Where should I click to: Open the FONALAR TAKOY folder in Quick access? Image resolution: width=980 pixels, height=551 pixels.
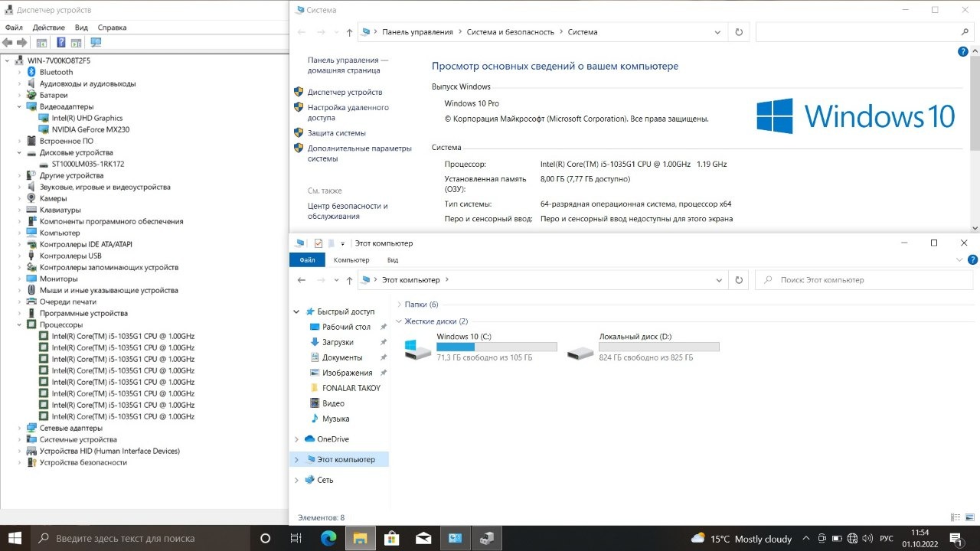tap(351, 388)
